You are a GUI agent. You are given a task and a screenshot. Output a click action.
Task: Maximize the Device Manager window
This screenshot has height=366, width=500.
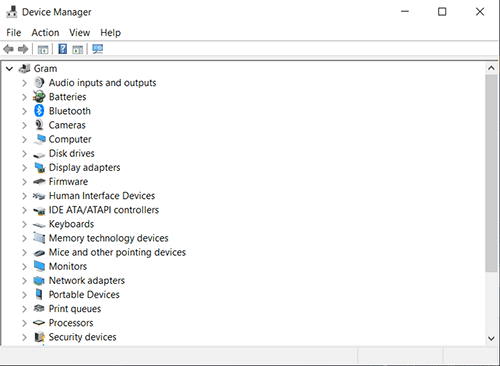[x=442, y=12]
